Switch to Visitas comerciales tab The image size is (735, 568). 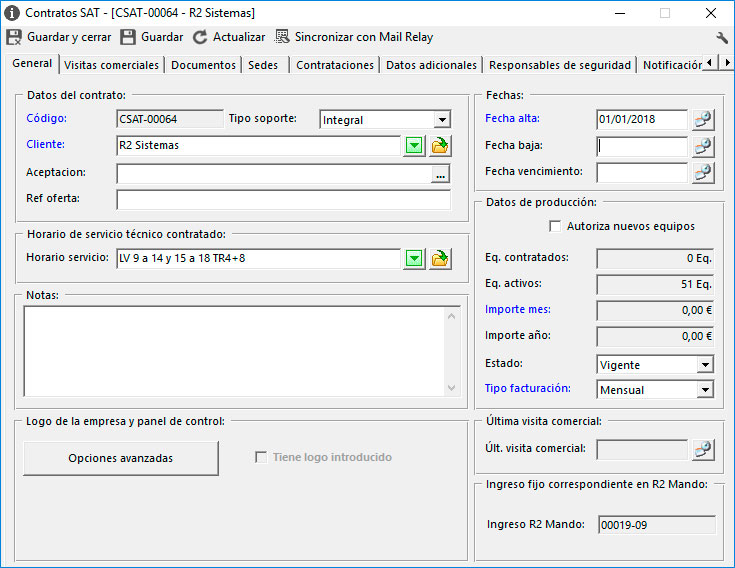[x=111, y=65]
